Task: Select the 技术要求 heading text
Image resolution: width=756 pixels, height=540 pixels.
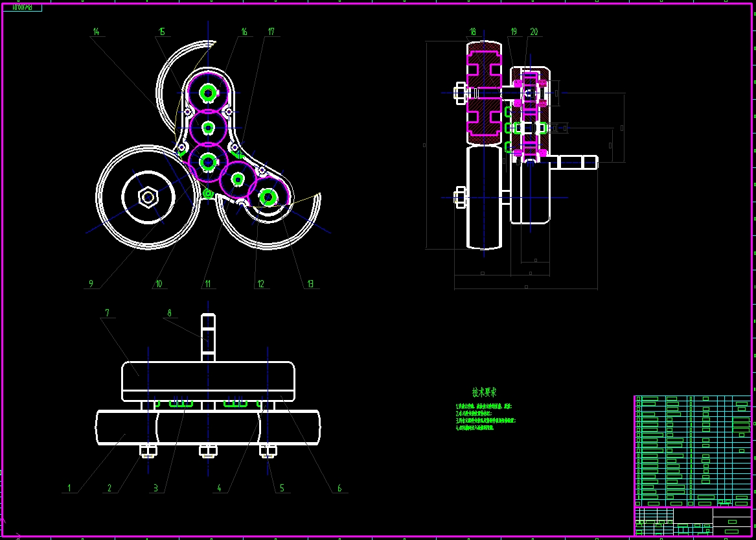Action: (485, 392)
